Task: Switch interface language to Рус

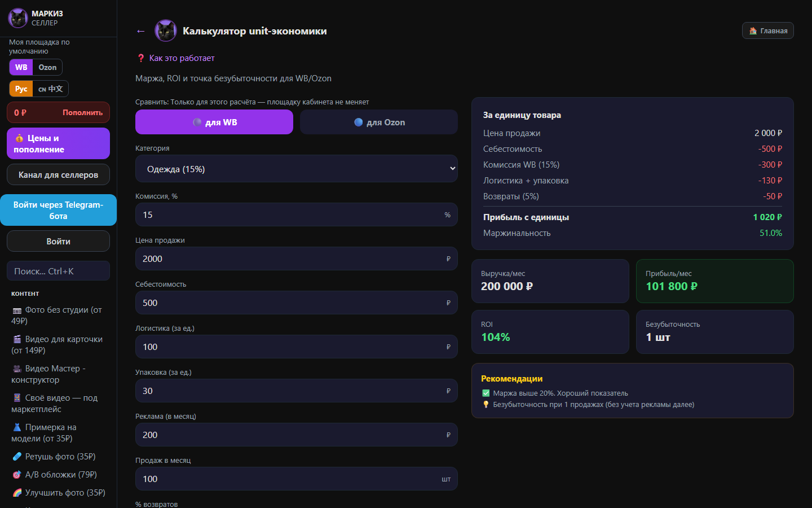Action: coord(21,89)
